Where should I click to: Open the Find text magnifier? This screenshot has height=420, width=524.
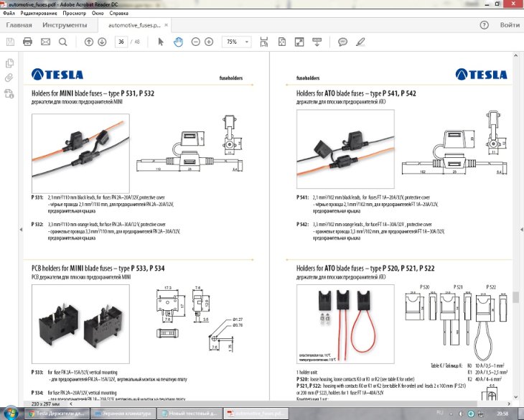pos(63,42)
